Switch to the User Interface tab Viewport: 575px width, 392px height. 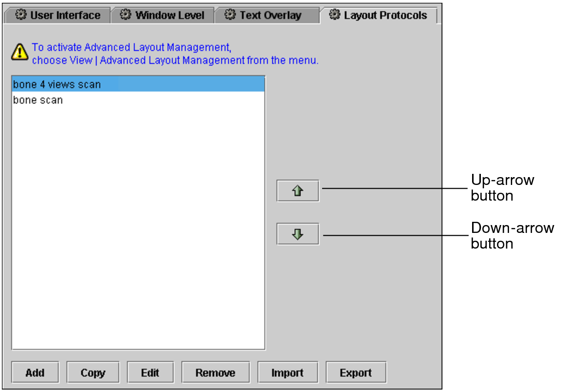(x=65, y=15)
